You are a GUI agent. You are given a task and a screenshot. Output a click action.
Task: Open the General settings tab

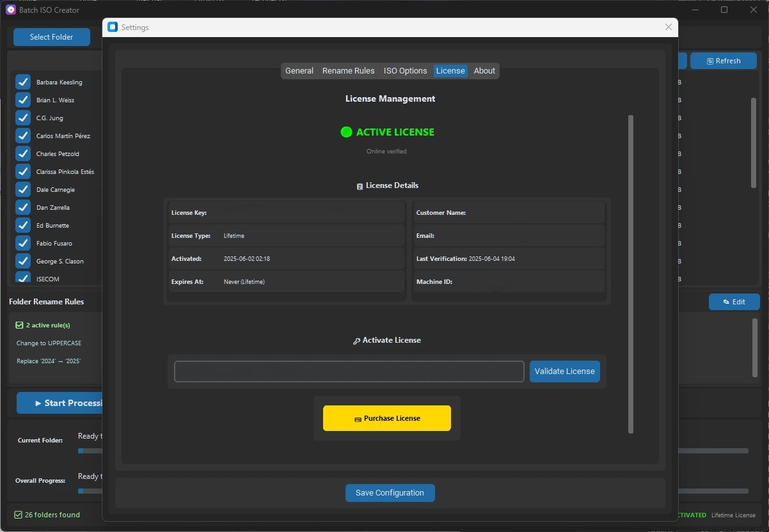299,71
